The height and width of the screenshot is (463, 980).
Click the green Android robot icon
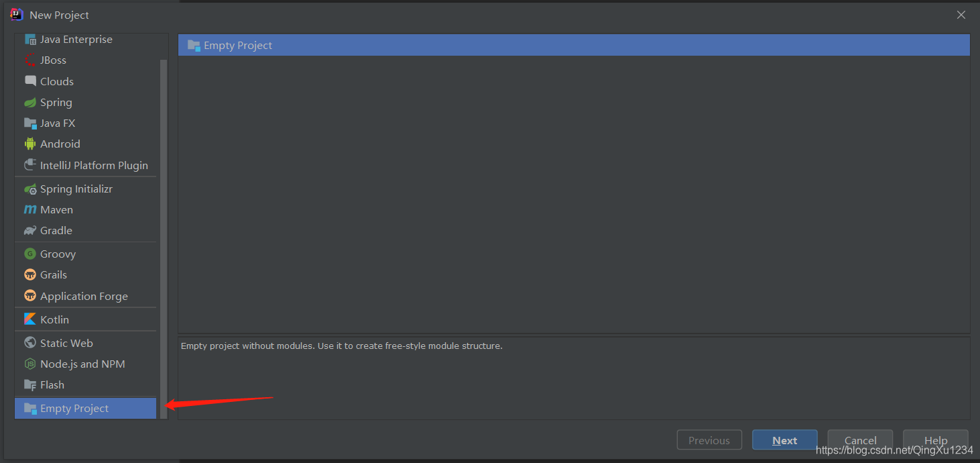point(30,144)
